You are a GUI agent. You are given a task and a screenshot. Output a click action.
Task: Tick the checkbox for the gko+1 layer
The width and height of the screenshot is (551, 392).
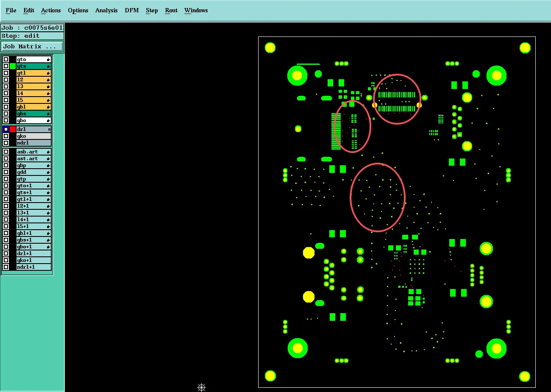click(x=6, y=260)
